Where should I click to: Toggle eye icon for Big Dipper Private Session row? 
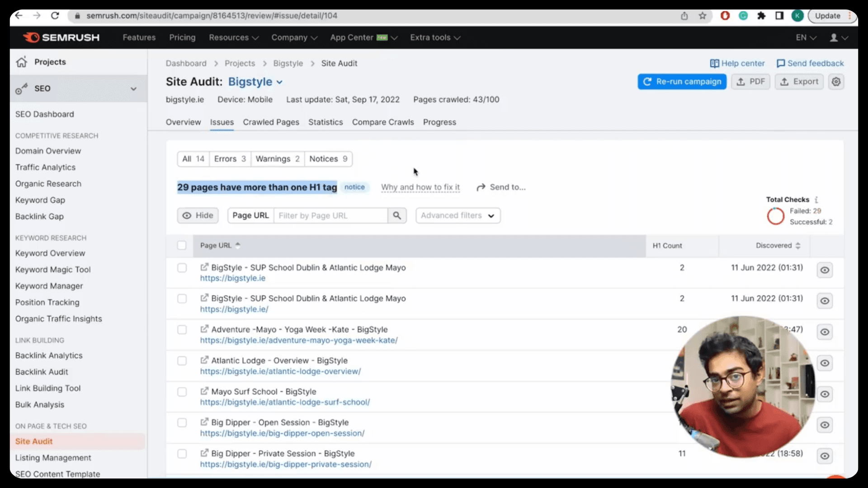(x=825, y=456)
